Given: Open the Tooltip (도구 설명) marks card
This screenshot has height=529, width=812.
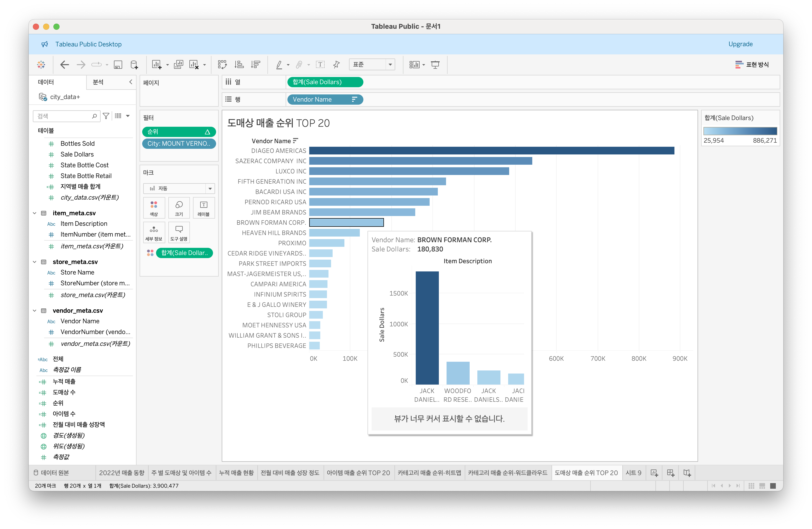Looking at the screenshot, I should (179, 232).
